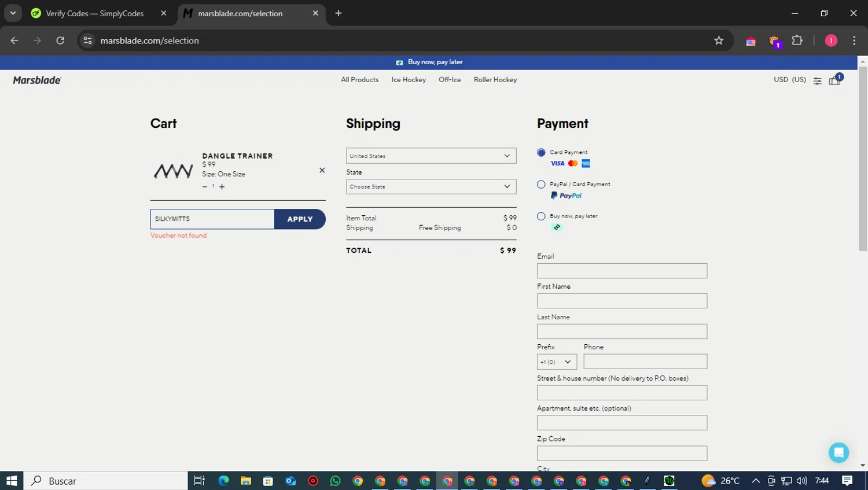Click the Windows taskbar search box
Screen dimensions: 868x490
click(x=106, y=481)
